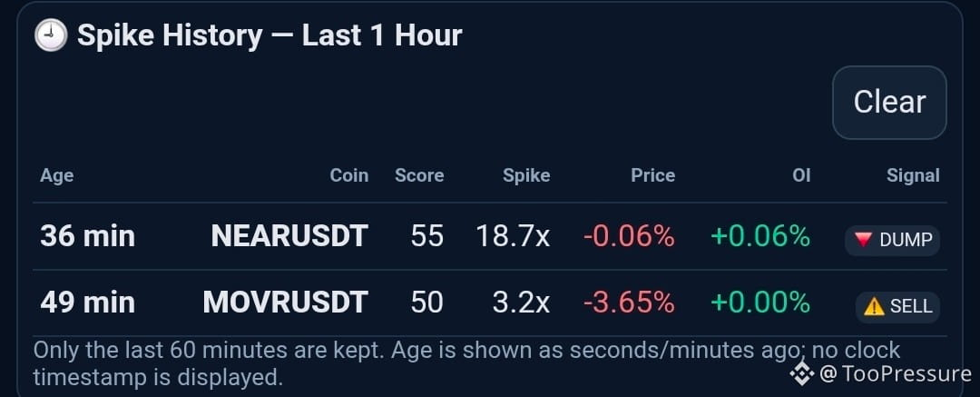Click the red down-triangle DUMP icon
The width and height of the screenshot is (980, 397).
(x=864, y=240)
